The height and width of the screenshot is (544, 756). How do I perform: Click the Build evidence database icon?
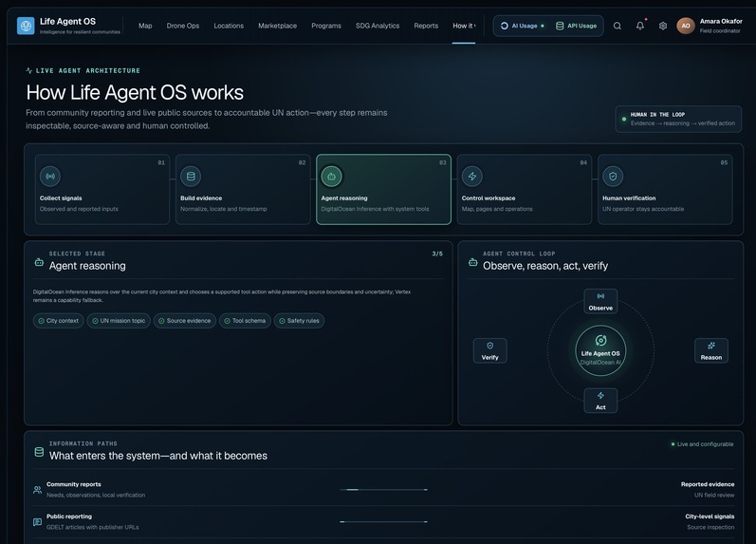pos(191,177)
